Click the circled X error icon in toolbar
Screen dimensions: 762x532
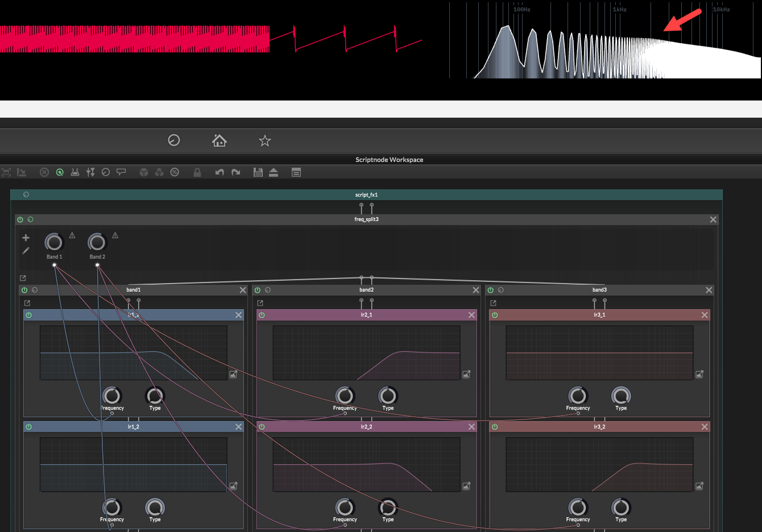(44, 172)
